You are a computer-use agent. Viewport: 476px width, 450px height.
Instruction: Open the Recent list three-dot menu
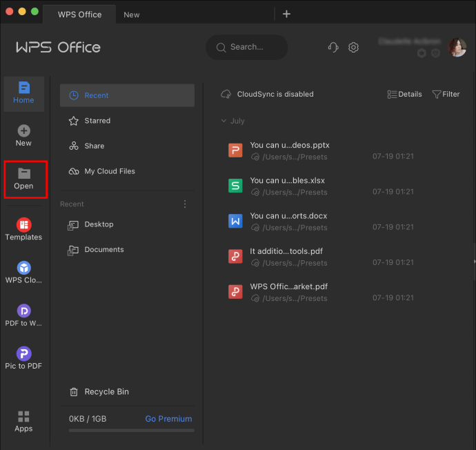click(x=185, y=204)
